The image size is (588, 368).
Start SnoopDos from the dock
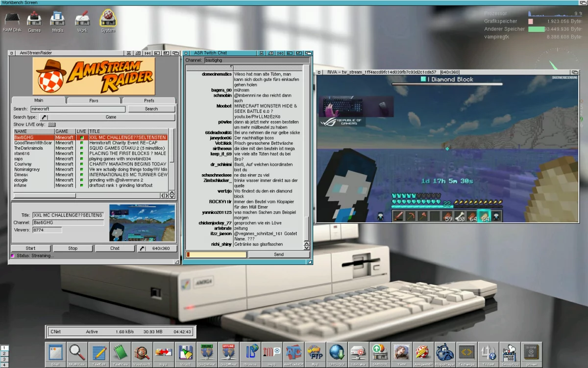click(510, 353)
